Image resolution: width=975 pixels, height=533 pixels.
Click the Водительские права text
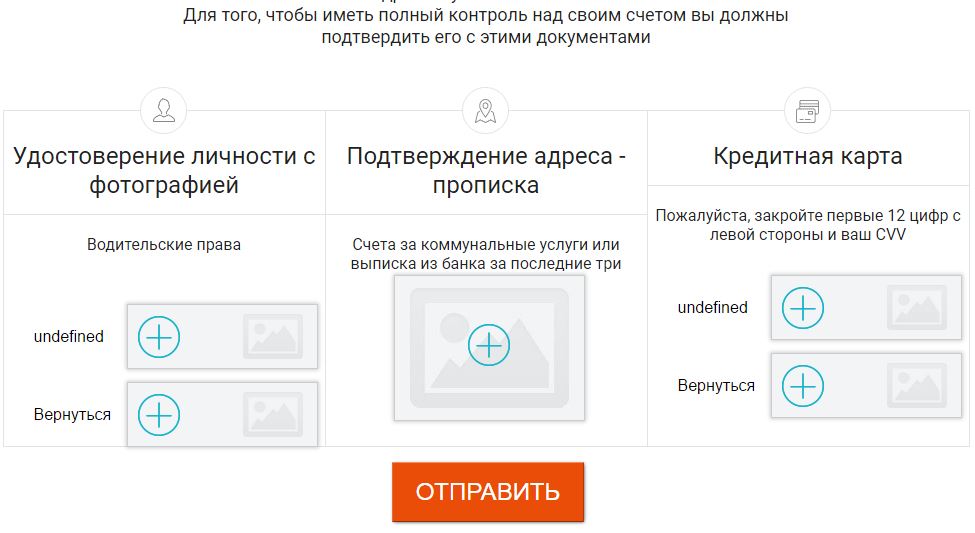coord(164,244)
